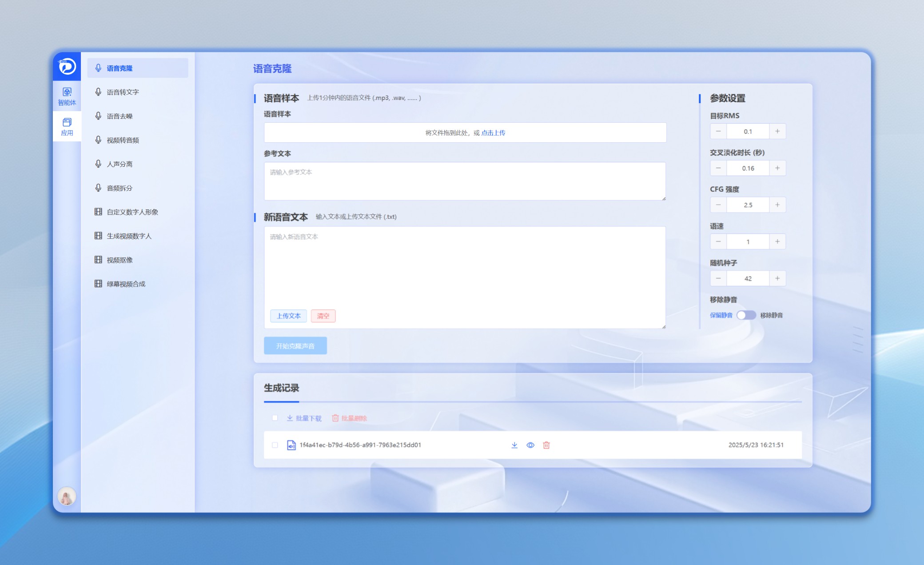The width and height of the screenshot is (924, 565).
Task: Click the download icon for the generated record
Action: (514, 445)
